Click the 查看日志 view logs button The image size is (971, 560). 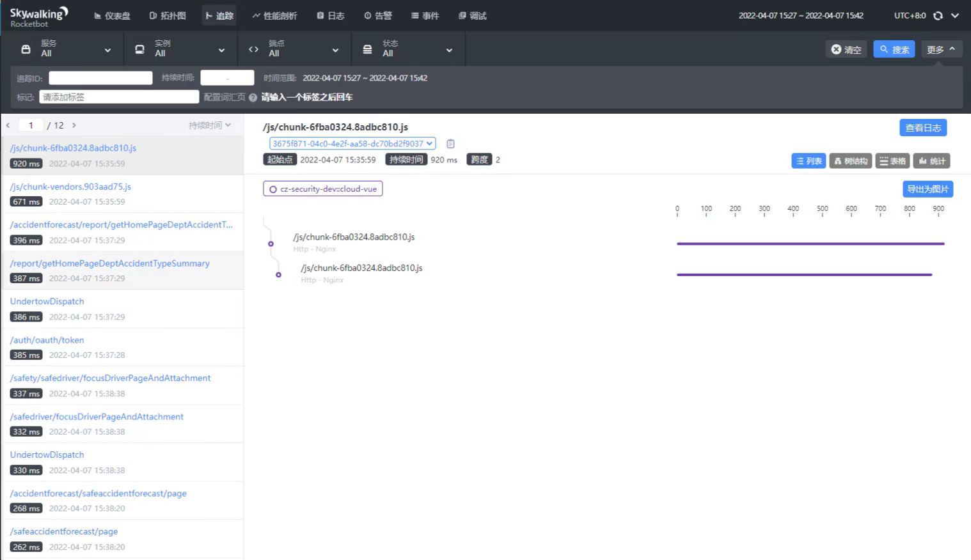(923, 128)
